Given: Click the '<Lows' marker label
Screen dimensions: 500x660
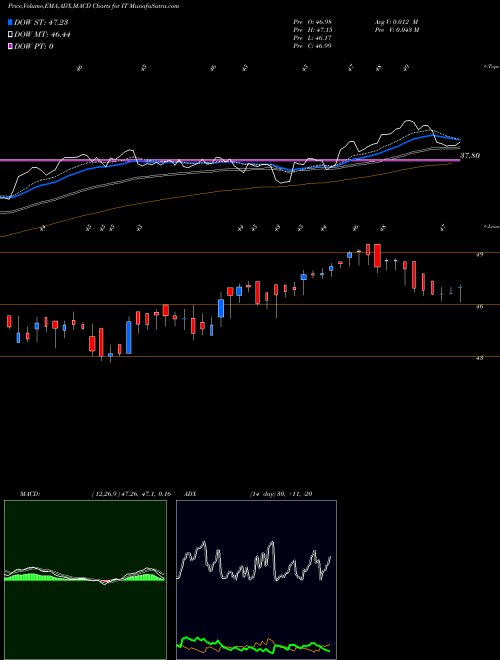Looking at the screenshot, I should pos(491,227).
